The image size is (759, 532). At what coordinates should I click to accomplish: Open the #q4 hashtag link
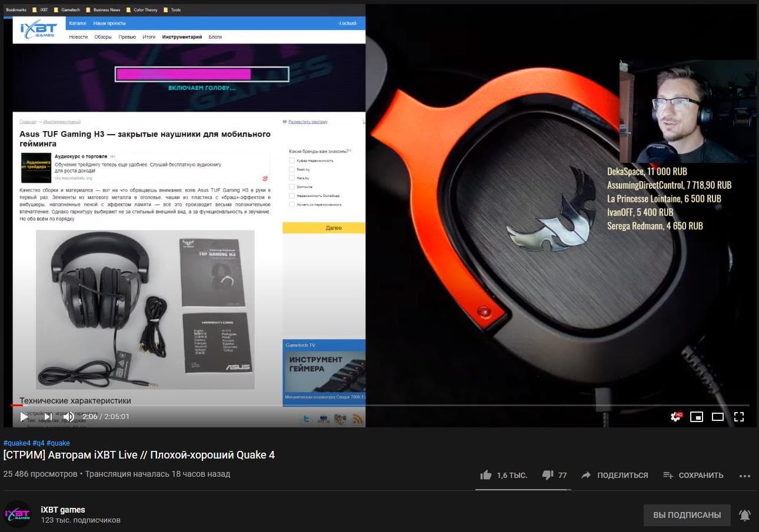click(x=38, y=443)
